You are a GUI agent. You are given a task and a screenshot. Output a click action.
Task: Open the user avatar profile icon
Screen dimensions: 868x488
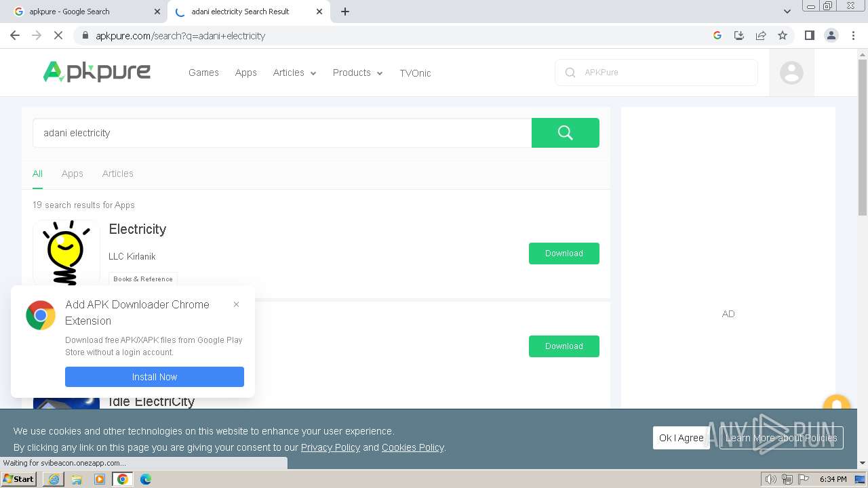click(791, 73)
